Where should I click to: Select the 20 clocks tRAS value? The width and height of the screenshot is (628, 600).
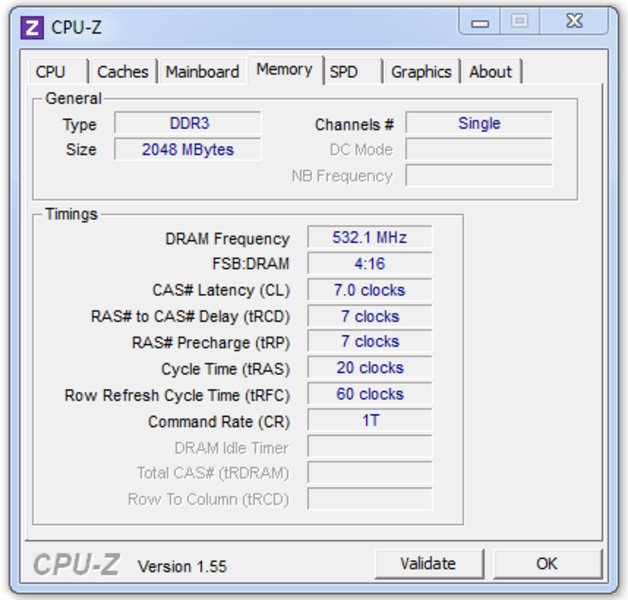[370, 368]
